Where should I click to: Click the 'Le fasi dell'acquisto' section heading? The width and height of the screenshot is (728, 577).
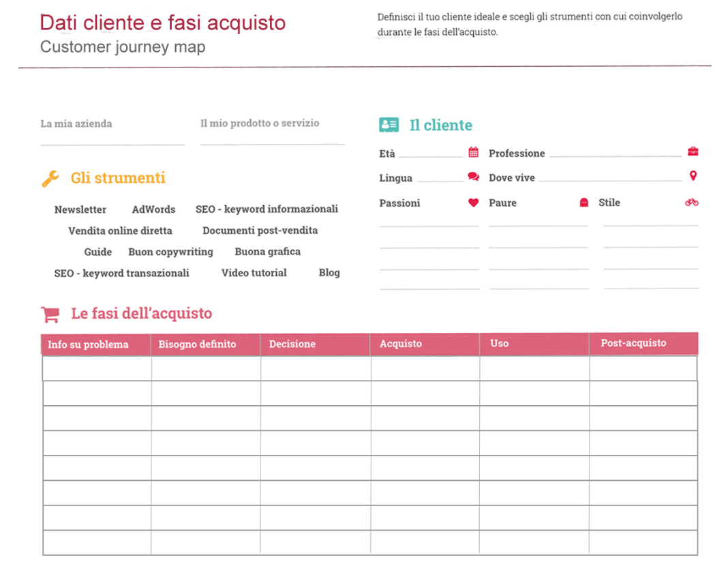(x=142, y=314)
